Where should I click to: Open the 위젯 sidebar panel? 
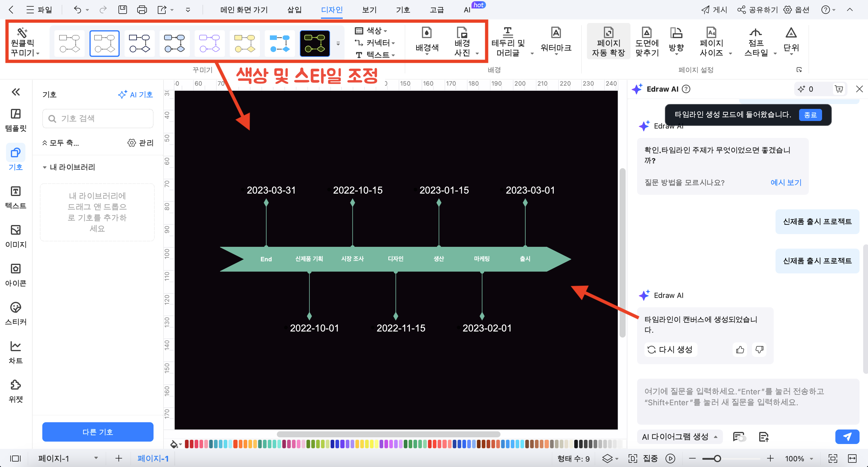(x=15, y=391)
